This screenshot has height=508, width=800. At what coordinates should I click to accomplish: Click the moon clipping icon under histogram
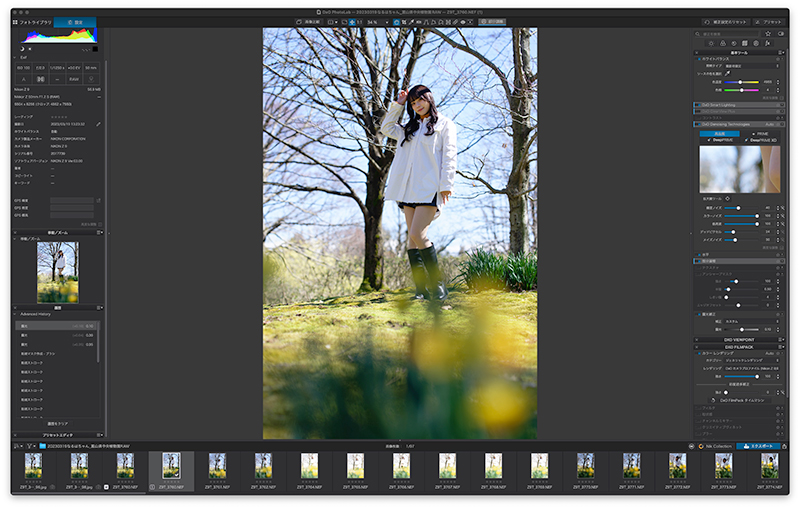tap(22, 49)
